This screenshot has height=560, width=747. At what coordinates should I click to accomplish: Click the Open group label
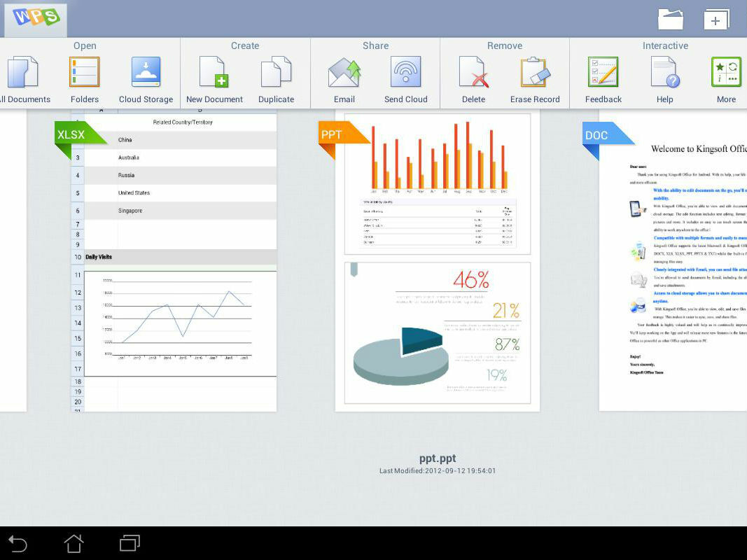pos(85,45)
